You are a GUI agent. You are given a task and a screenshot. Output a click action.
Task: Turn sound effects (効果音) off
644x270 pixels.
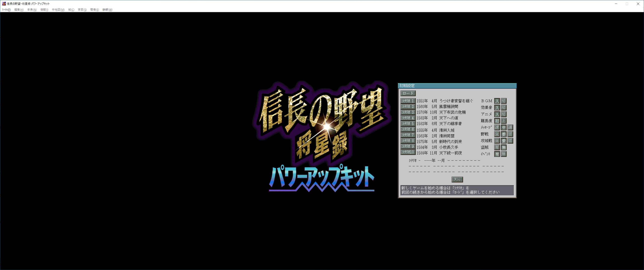click(504, 108)
